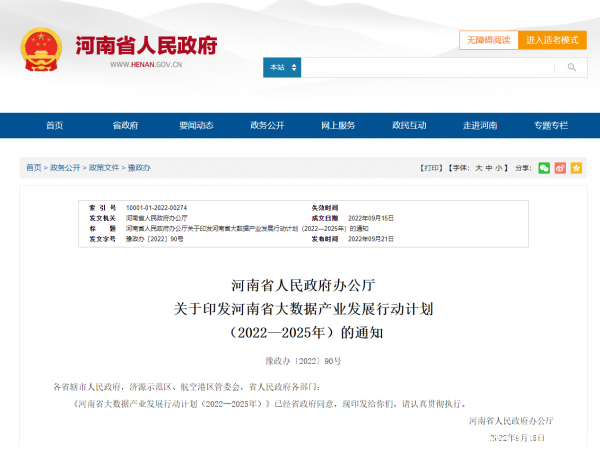Click the search magnifier icon
600x455 pixels.
(571, 68)
